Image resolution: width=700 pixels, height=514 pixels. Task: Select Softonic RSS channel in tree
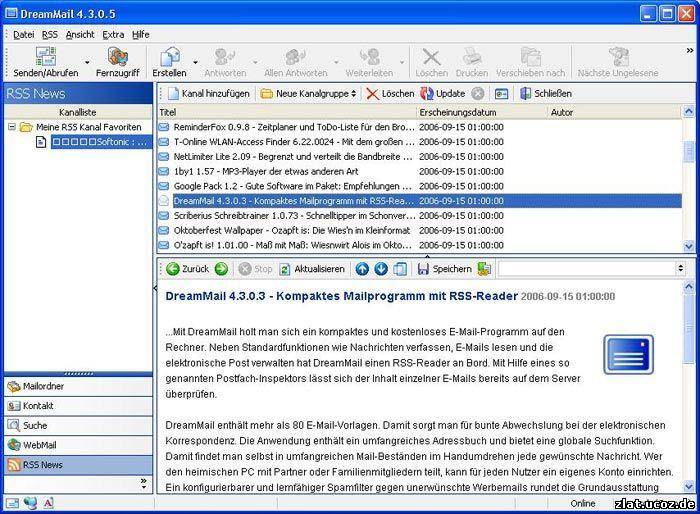click(x=101, y=142)
